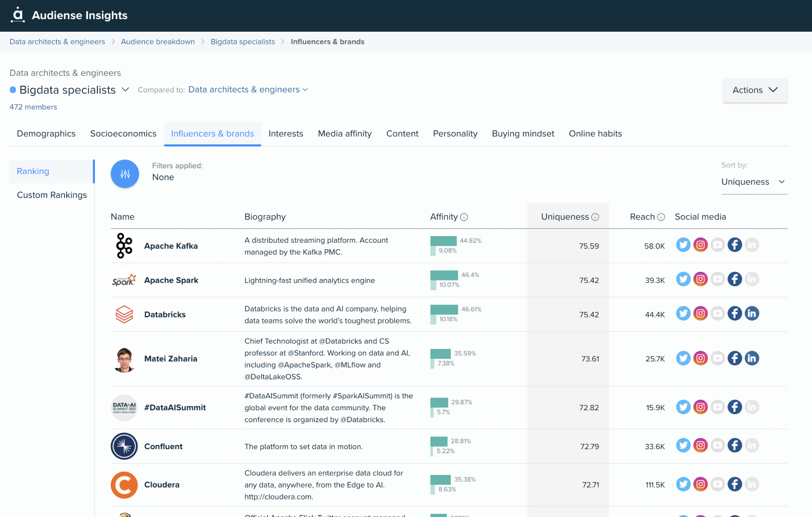Click Uniqueness column info icon
This screenshot has height=517, width=812.
pyautogui.click(x=595, y=217)
